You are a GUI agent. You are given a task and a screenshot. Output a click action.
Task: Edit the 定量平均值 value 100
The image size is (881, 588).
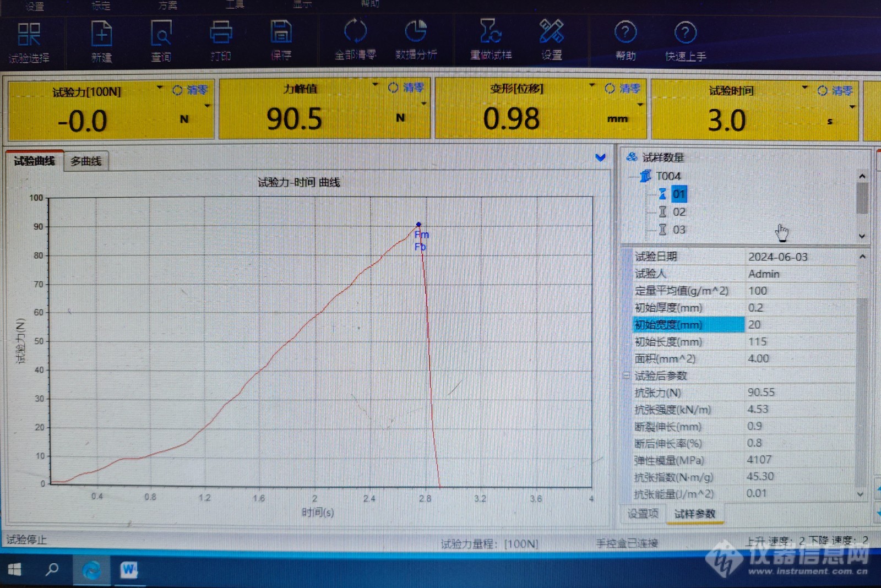pyautogui.click(x=801, y=291)
